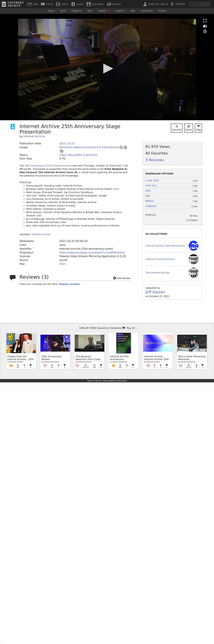Open the 3 Reviews link in stats box
This screenshot has width=214, height=644.
pyautogui.click(x=154, y=160)
